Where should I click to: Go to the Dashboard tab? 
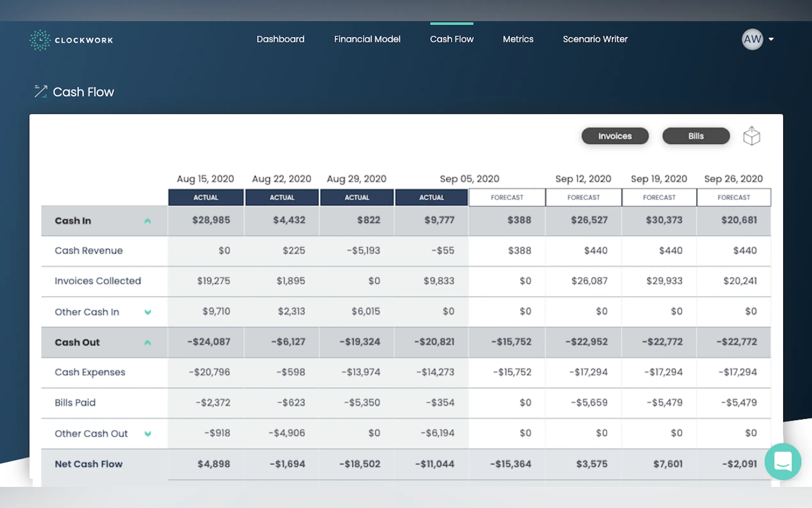[x=280, y=39]
